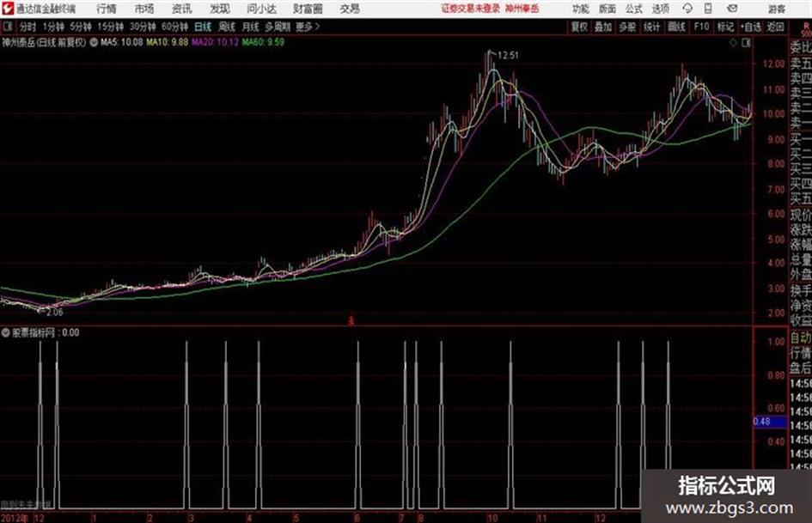This screenshot has height=523, width=812.
Task: Click the 2012年 label on the time axis
Action: click(15, 518)
